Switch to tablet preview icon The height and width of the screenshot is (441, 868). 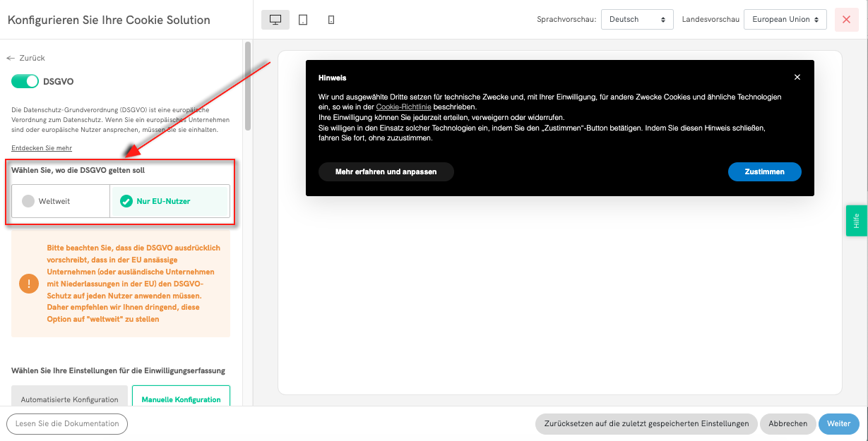(303, 20)
